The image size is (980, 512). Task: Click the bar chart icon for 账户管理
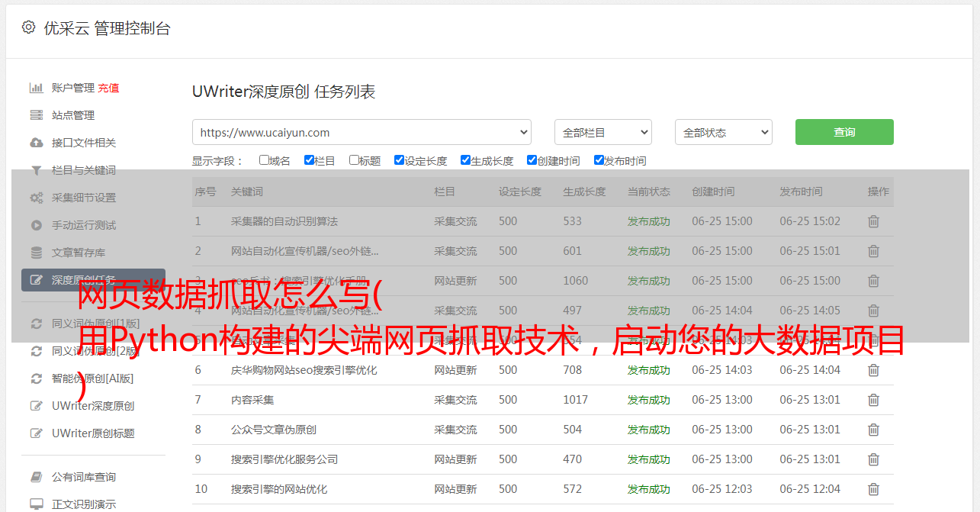coord(36,88)
